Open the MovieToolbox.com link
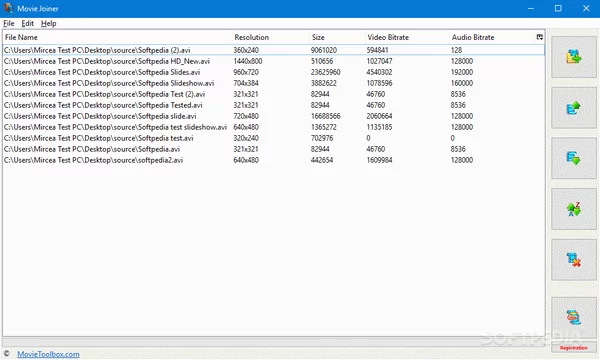Image resolution: width=600 pixels, height=360 pixels. click(48, 354)
